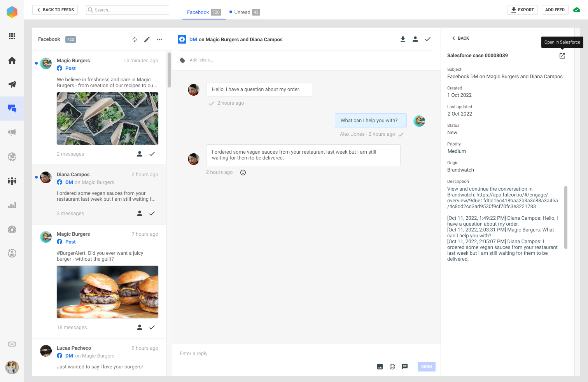The image size is (588, 382).
Task: Open the apps grid in the sidebar
Action: [x=12, y=36]
